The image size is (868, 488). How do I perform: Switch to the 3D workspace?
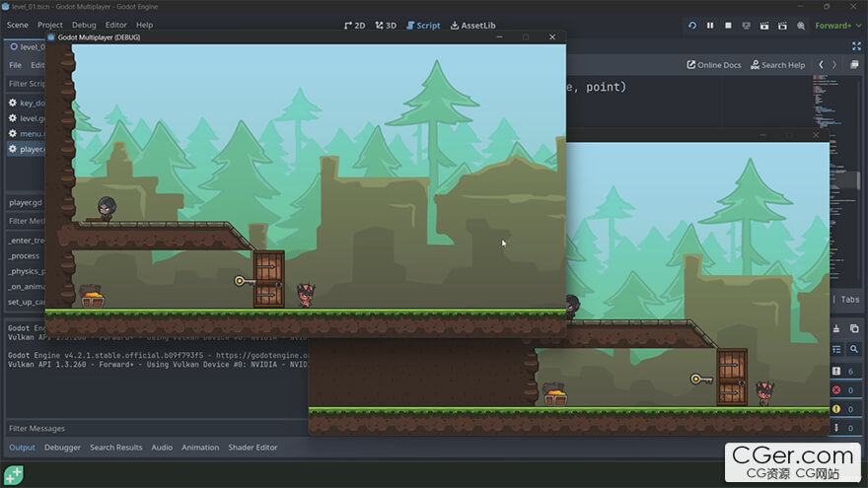click(386, 26)
